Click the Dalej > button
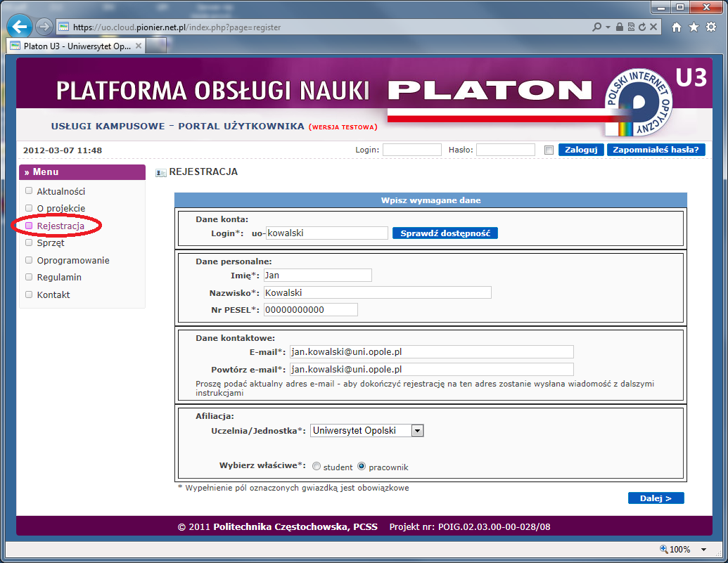Viewport: 728px width, 563px height. [656, 498]
